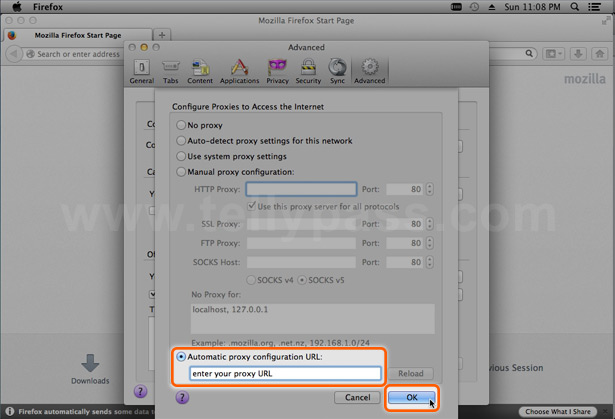Viewport: 615px width, 419px height.
Task: Click the Time Machine menu bar icon
Action: (474, 7)
